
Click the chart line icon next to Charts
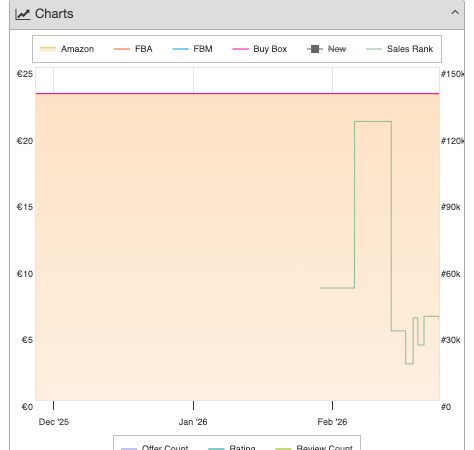pyautogui.click(x=23, y=14)
